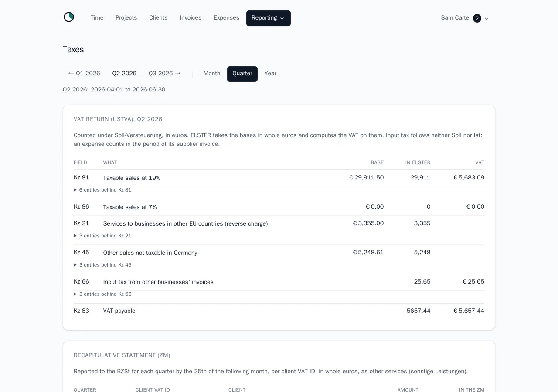Expand 3 entries behind Kz 45
This screenshot has width=558, height=392.
[x=102, y=265]
